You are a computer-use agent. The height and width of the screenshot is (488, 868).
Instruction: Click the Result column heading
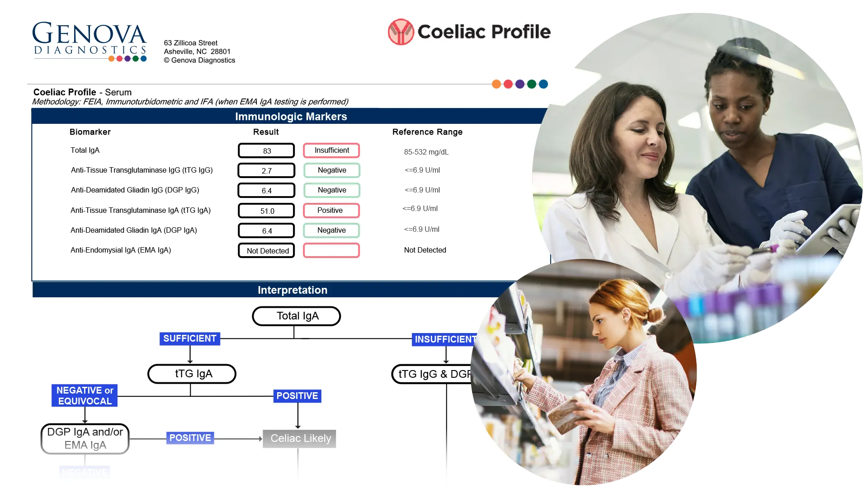click(266, 132)
